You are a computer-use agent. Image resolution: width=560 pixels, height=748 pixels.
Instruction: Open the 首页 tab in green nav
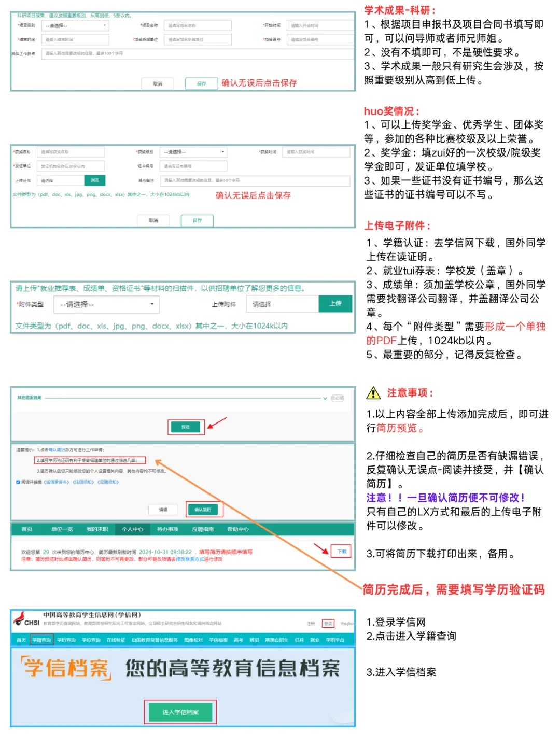[x=27, y=529]
